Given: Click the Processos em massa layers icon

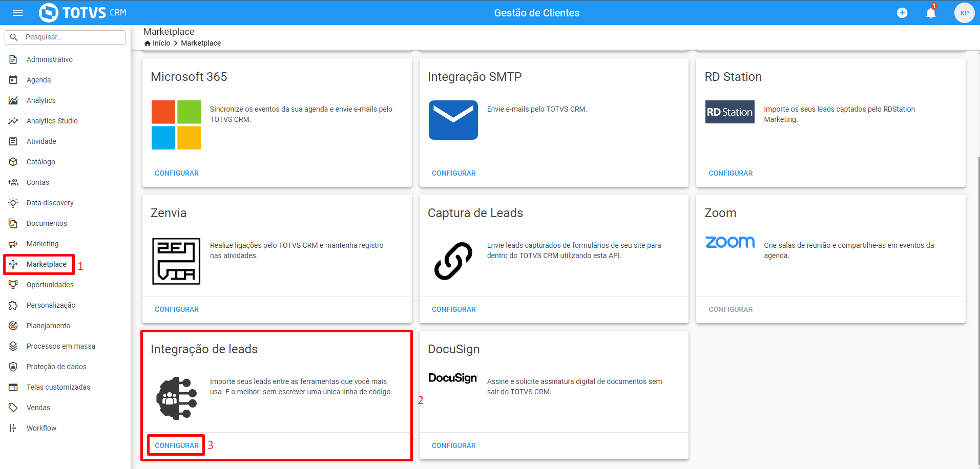Looking at the screenshot, I should tap(13, 346).
